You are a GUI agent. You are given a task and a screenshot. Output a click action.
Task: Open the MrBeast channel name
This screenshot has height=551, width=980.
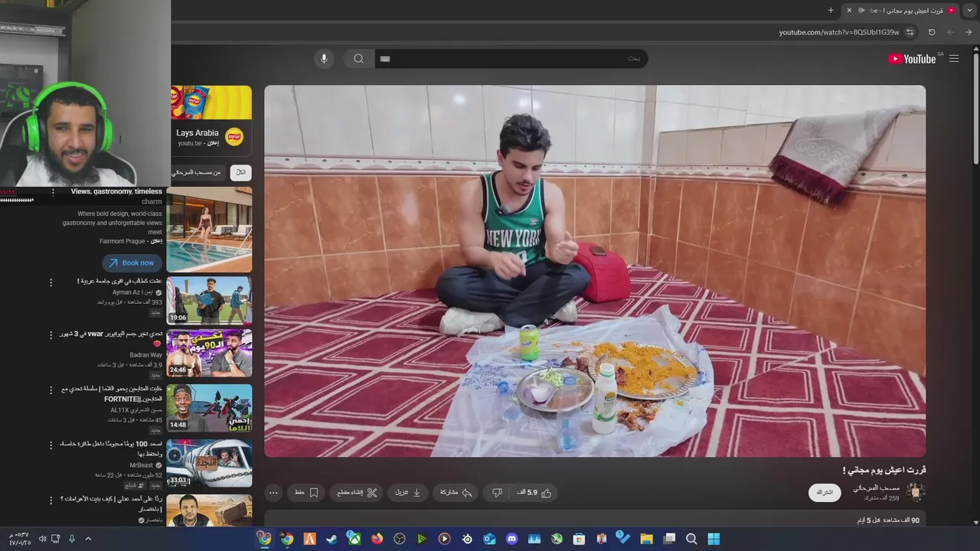coord(141,465)
